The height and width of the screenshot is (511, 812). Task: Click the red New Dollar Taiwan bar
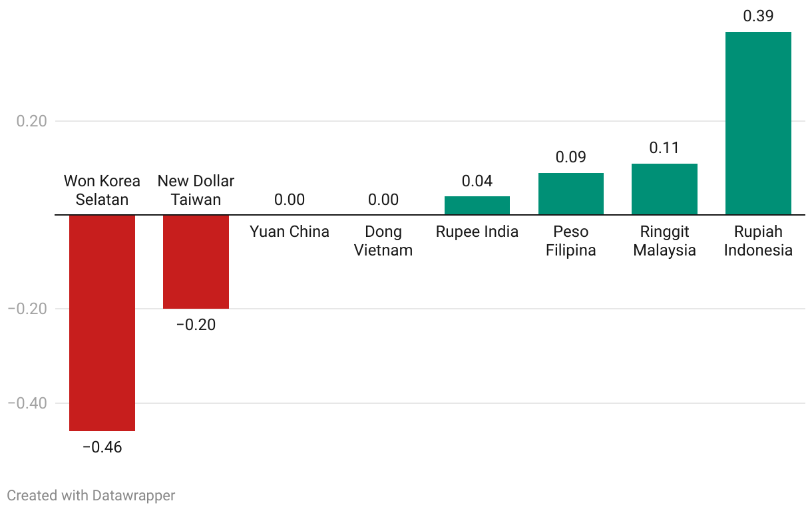[x=196, y=261]
